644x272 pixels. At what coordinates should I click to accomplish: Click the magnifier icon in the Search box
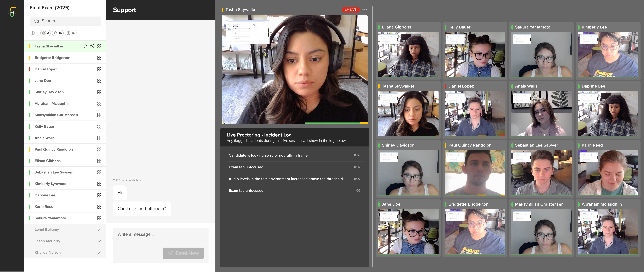(37, 21)
